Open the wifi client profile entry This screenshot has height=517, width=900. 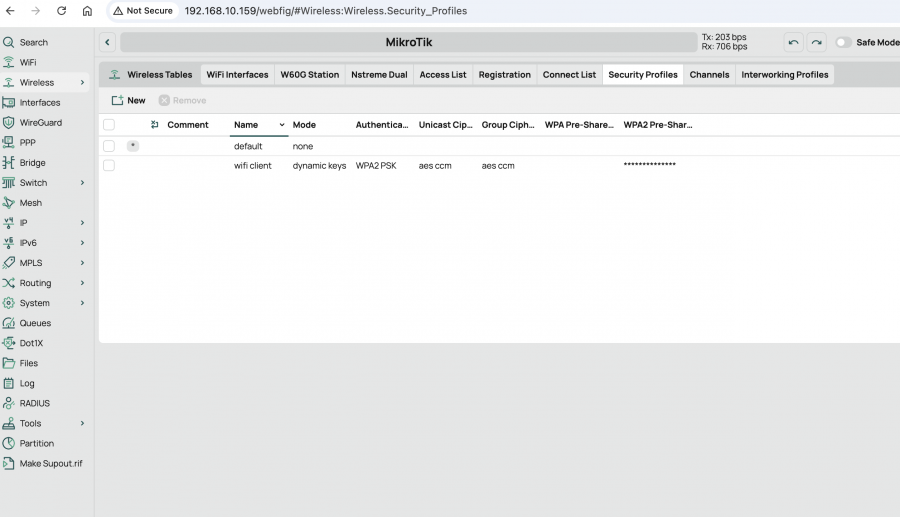pos(253,165)
